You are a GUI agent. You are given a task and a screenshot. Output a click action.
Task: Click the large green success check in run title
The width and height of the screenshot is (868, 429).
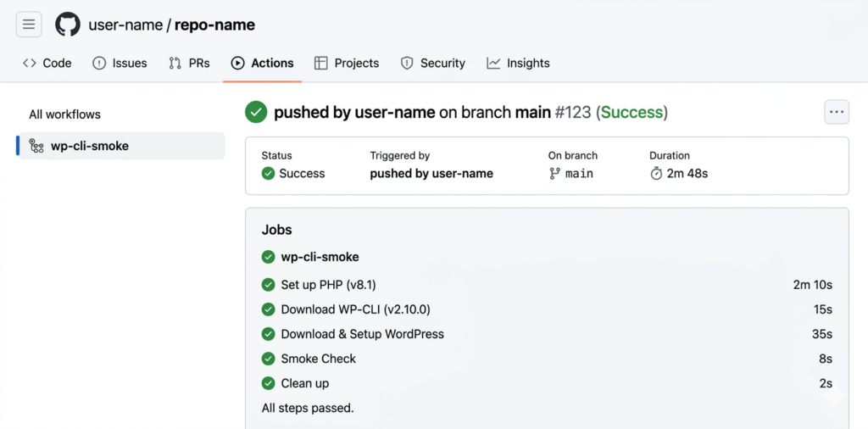point(256,113)
